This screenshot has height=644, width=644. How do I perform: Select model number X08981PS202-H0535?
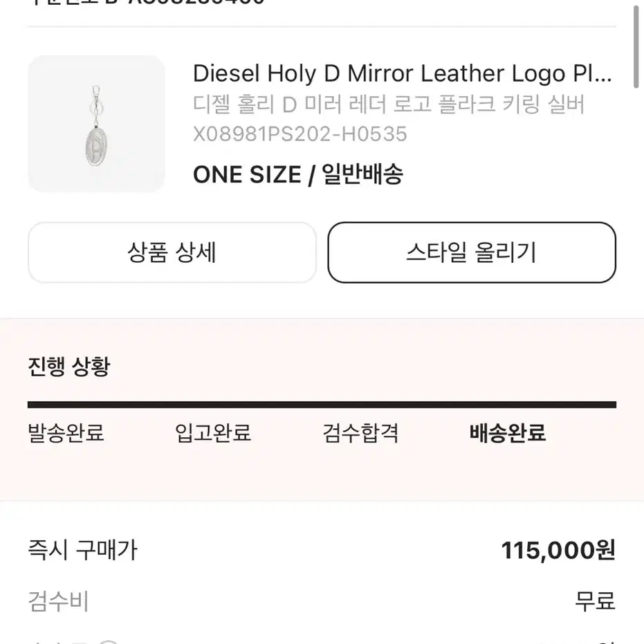point(300,134)
